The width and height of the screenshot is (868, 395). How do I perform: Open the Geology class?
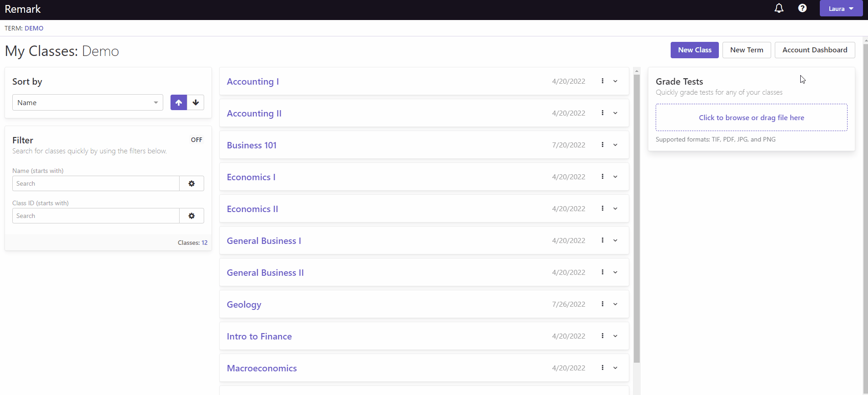coord(244,304)
